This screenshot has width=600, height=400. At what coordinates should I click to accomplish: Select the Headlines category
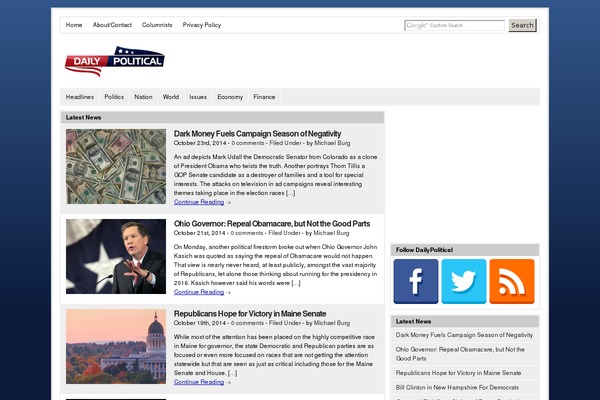point(80,97)
